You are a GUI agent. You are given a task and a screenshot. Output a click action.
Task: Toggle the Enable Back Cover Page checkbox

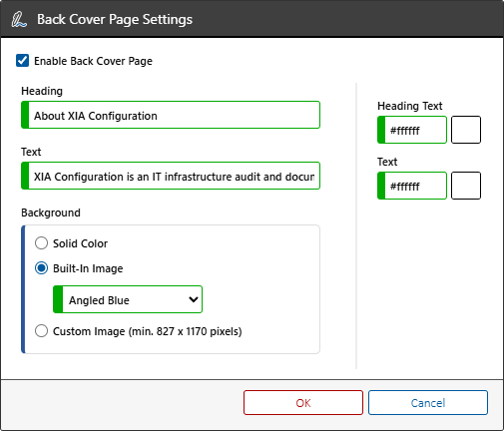tap(22, 61)
